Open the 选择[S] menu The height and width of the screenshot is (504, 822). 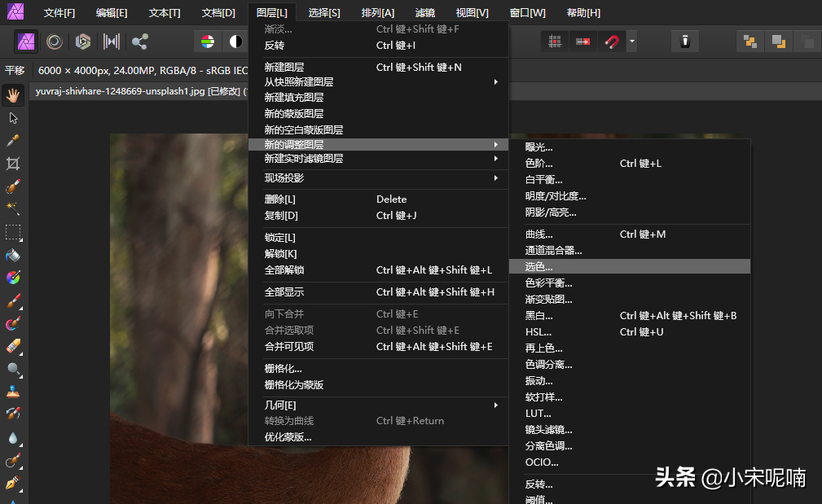(x=324, y=12)
